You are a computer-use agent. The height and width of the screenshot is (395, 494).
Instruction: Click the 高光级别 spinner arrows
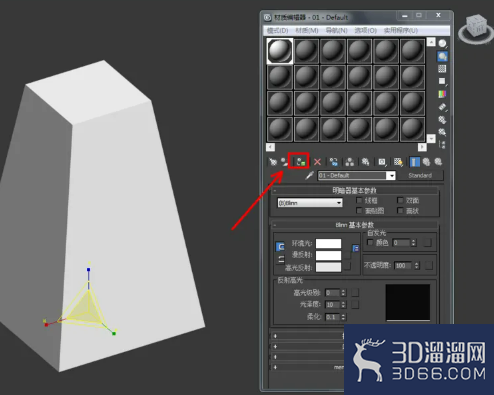click(x=343, y=293)
